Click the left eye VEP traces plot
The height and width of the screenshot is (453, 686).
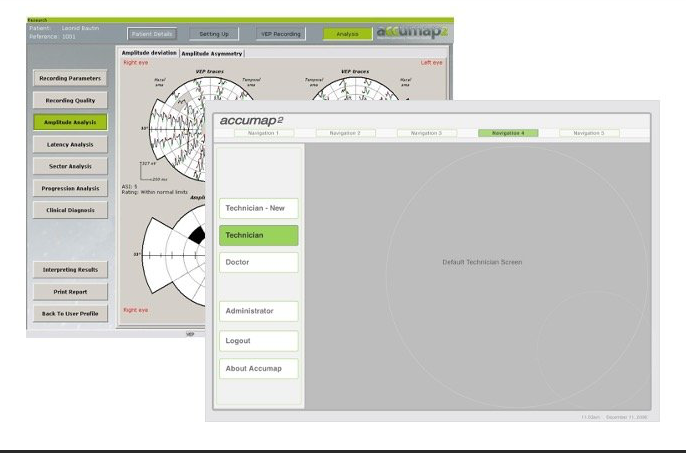pyautogui.click(x=354, y=89)
